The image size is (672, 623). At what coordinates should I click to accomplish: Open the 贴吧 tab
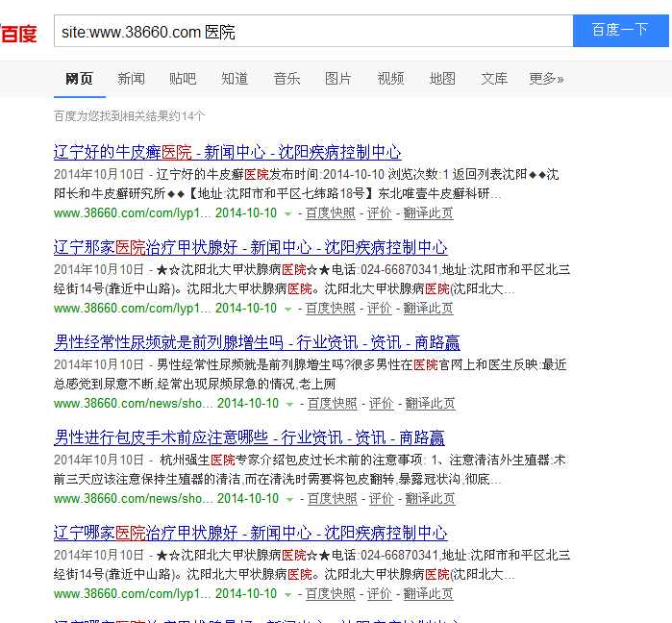pyautogui.click(x=183, y=79)
